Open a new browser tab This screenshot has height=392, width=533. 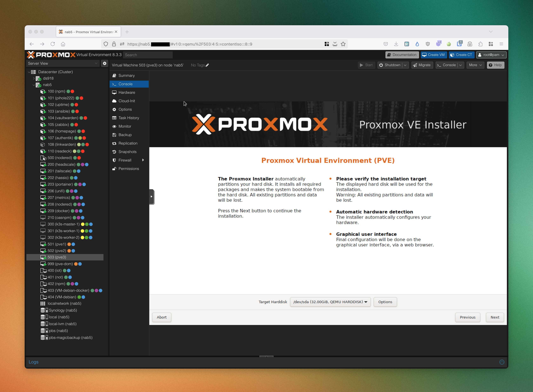127,32
